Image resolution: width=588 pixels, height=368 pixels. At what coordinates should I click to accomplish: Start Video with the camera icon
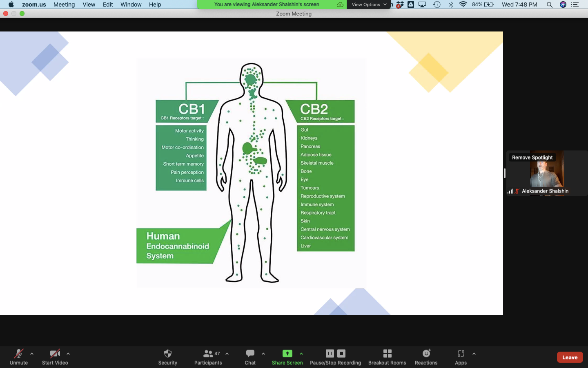pos(55,357)
